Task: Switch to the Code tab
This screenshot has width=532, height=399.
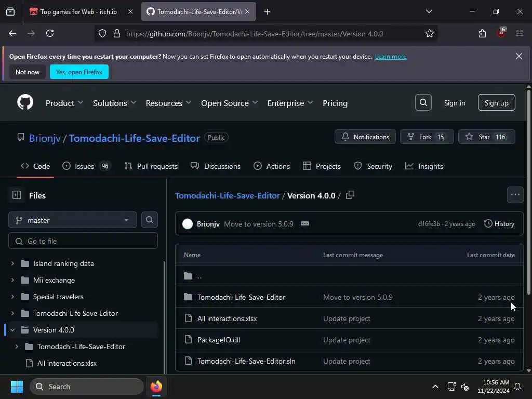Action: point(35,166)
